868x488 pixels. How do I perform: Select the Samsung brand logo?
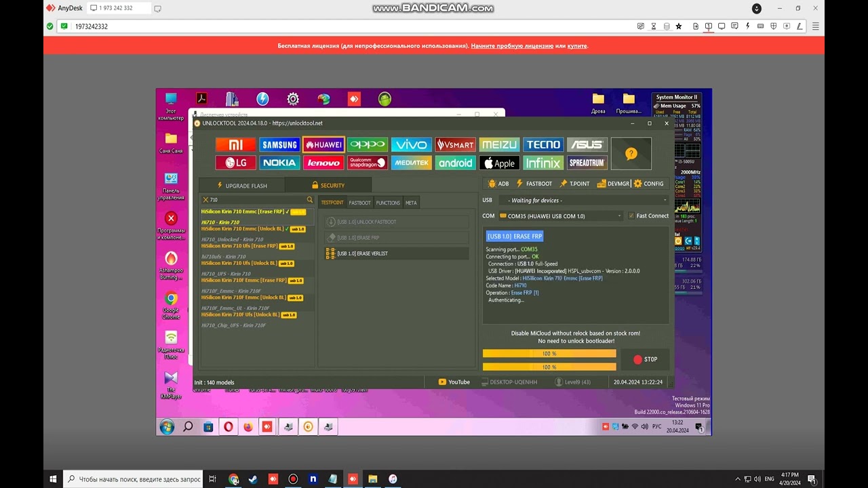tap(279, 145)
